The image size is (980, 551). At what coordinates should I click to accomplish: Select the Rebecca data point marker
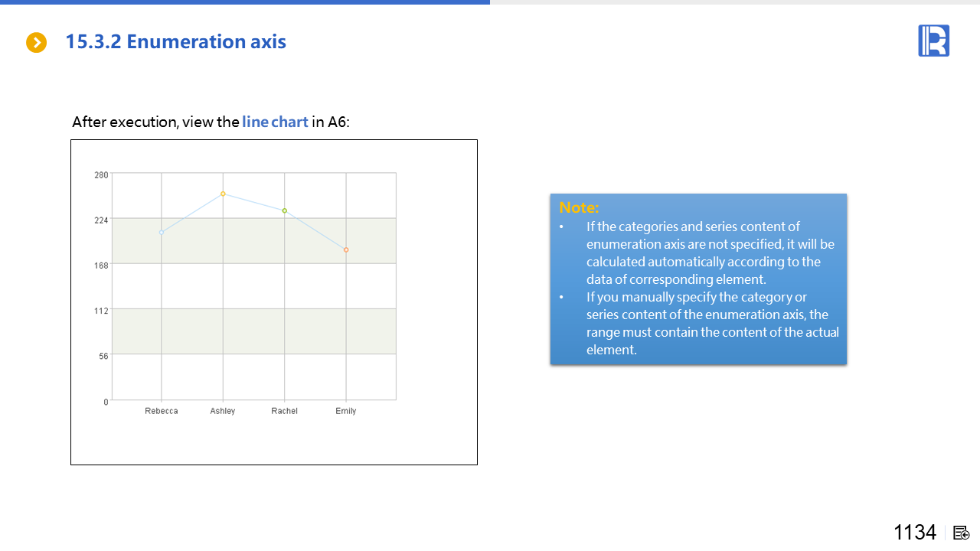[162, 233]
